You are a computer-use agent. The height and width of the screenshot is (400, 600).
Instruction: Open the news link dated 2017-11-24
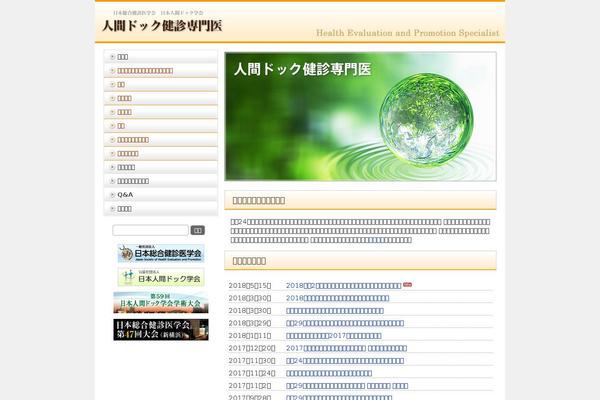(329, 373)
